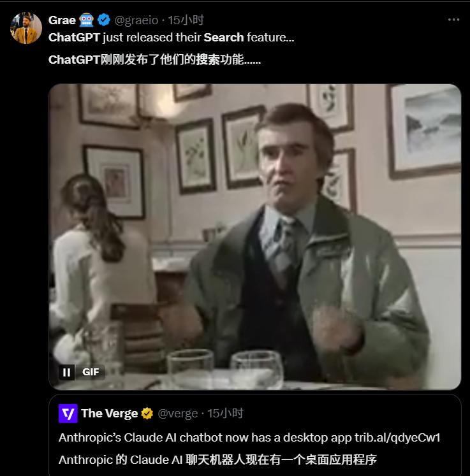The image size is (470, 476).
Task: Click the Chinese translation of Grae's tweet
Action: 154,59
